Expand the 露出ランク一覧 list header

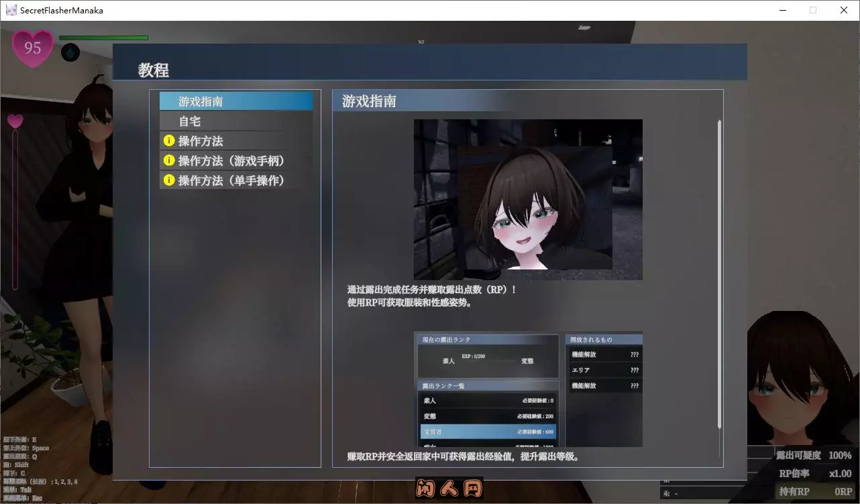click(x=487, y=385)
